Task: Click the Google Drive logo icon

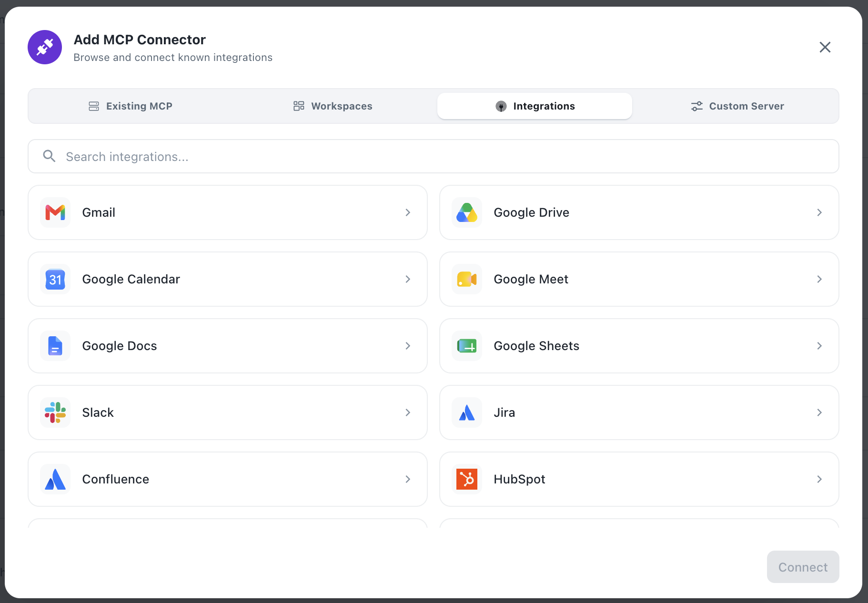Action: [x=467, y=212]
